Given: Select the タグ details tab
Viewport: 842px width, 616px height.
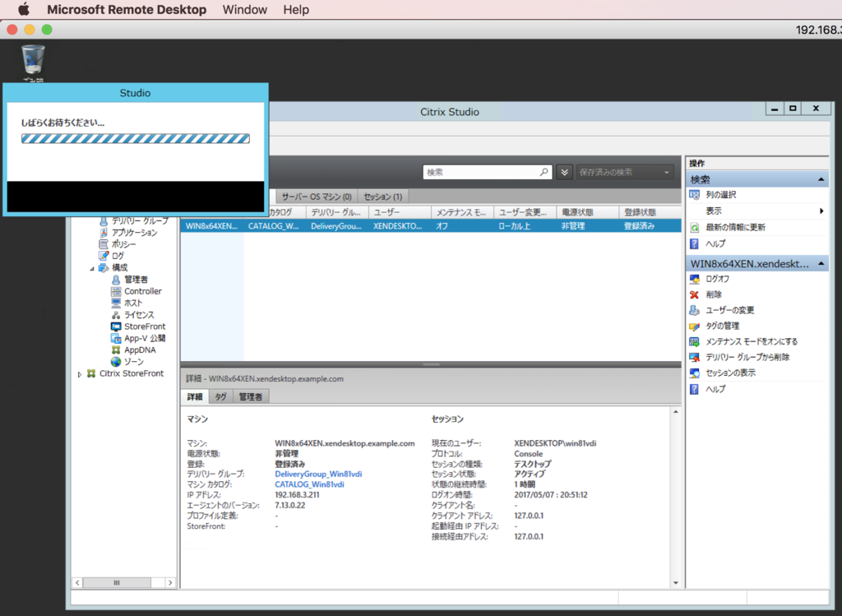Looking at the screenshot, I should coord(220,397).
